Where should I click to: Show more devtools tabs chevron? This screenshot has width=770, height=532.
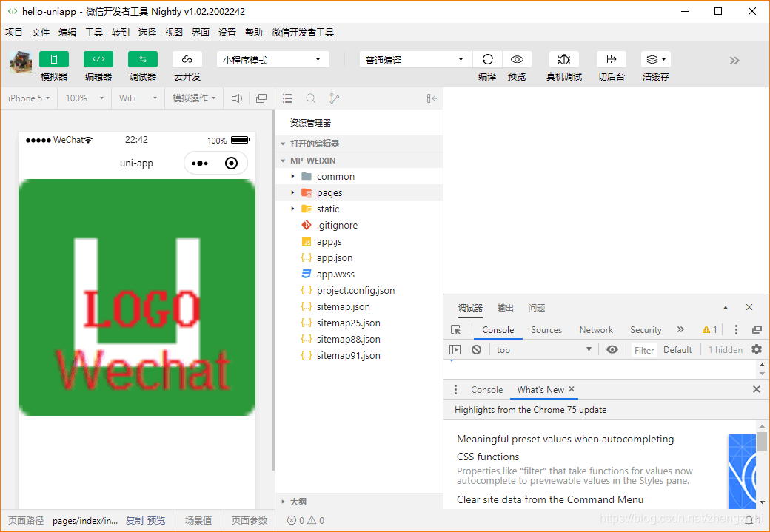coord(680,329)
